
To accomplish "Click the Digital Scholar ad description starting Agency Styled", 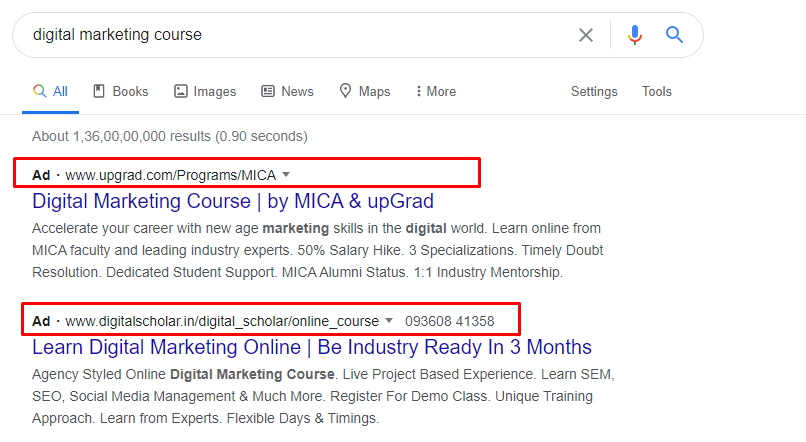I will [x=323, y=396].
